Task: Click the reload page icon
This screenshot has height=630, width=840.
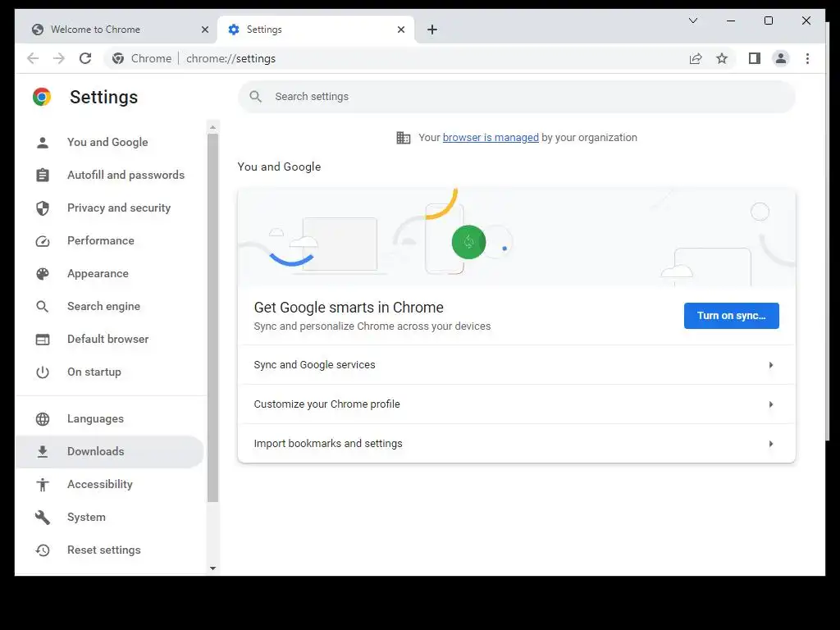Action: click(85, 58)
